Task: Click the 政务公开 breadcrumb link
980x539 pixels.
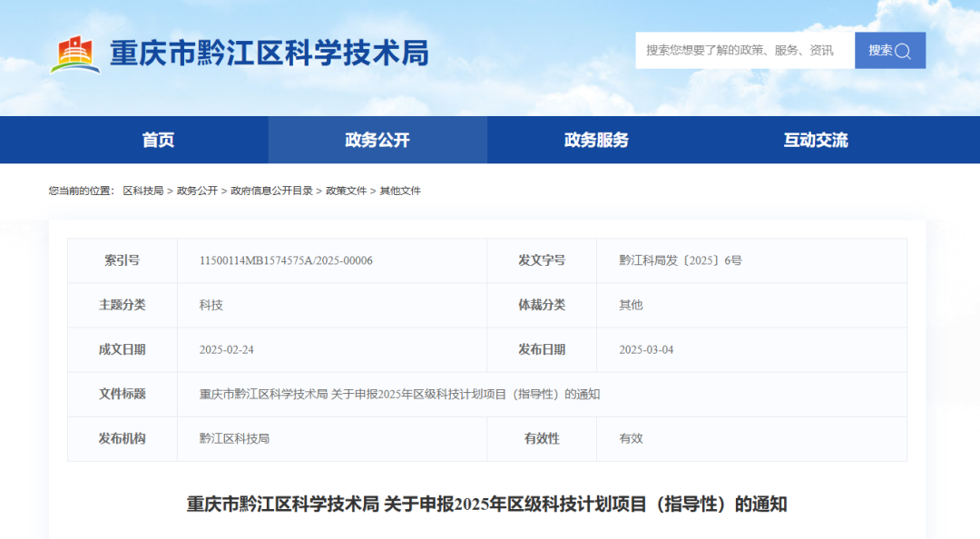Action: 197,191
